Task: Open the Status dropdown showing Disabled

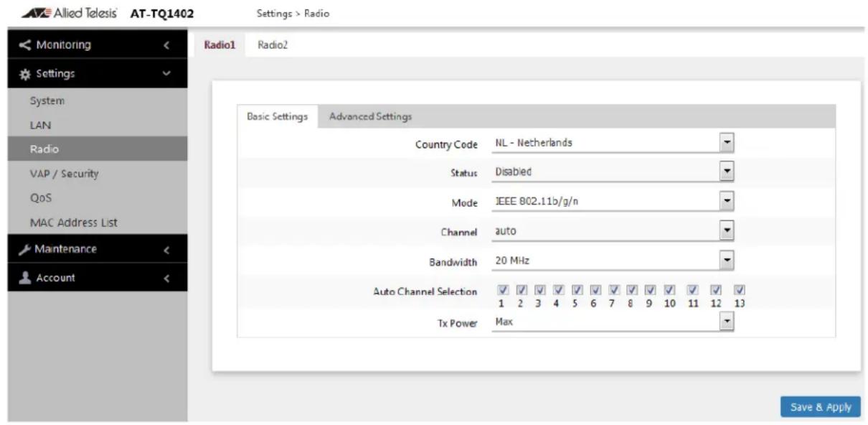Action: (613, 172)
